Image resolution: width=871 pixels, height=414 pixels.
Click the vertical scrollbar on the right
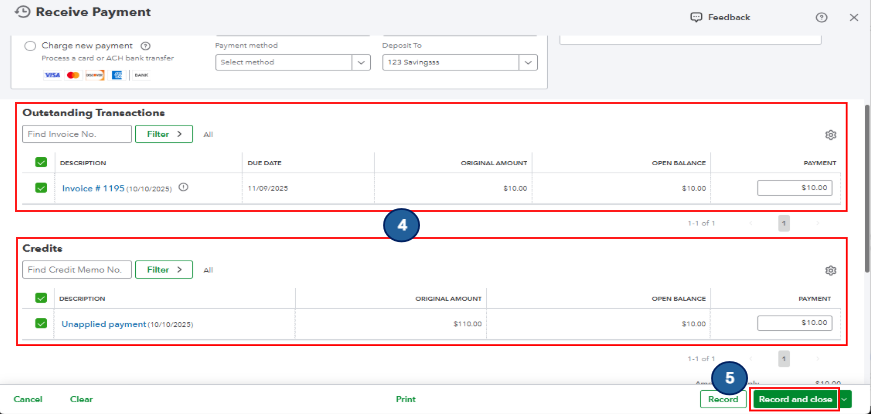867,188
